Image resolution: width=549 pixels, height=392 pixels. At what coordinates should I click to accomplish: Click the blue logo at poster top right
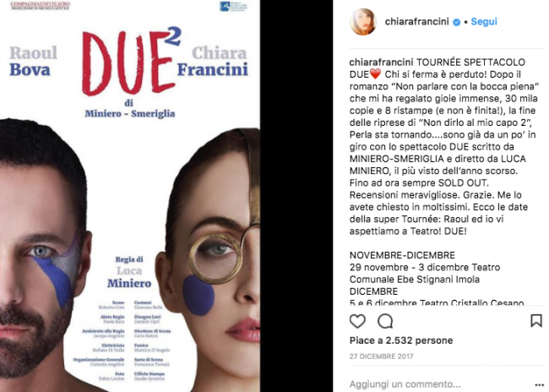pos(233,6)
